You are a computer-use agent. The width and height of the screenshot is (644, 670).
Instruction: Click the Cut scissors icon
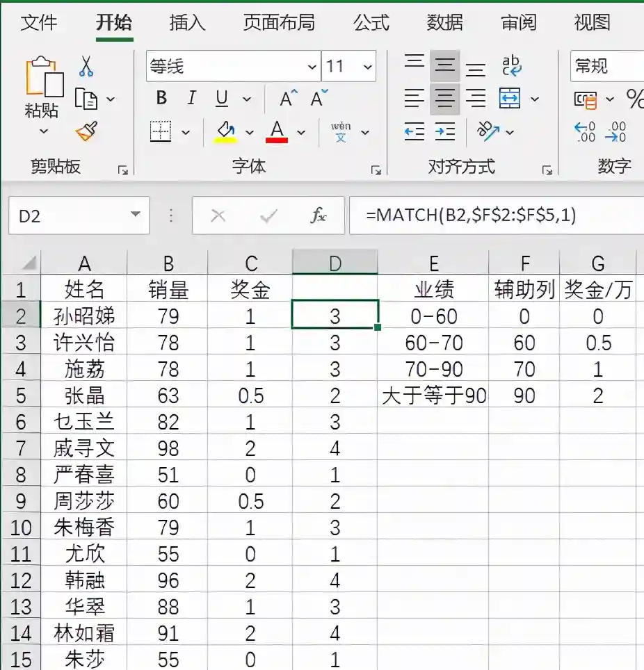pos(86,67)
